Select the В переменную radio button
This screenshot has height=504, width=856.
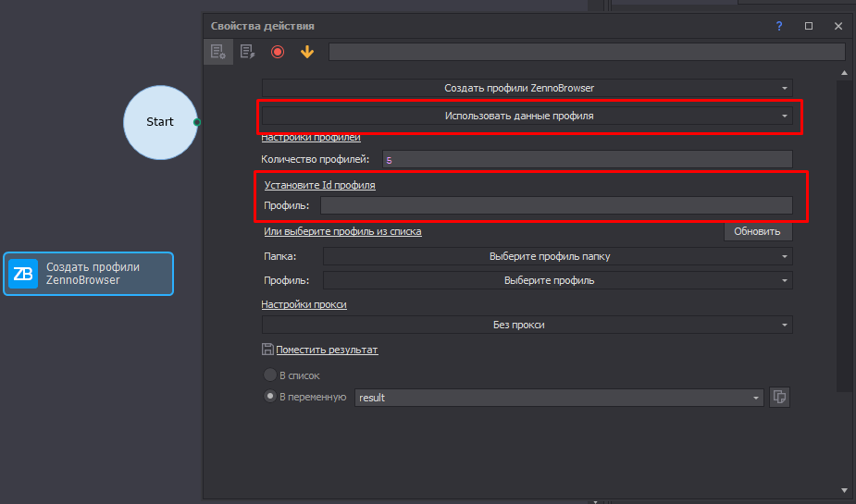coord(269,397)
